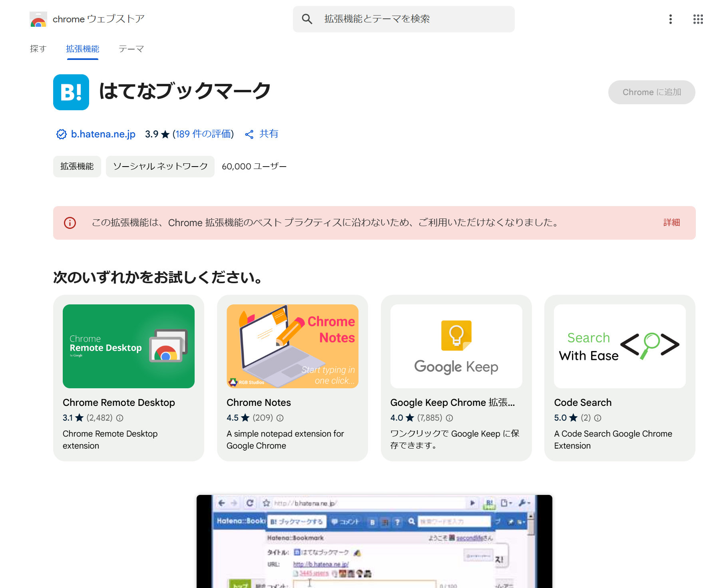Switch to the 探す tab
Viewport: 703px width, 588px height.
coord(38,49)
